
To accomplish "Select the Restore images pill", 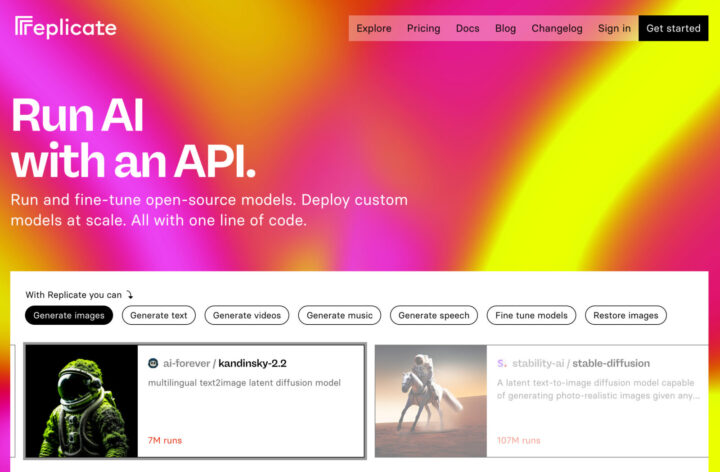I will (x=625, y=315).
